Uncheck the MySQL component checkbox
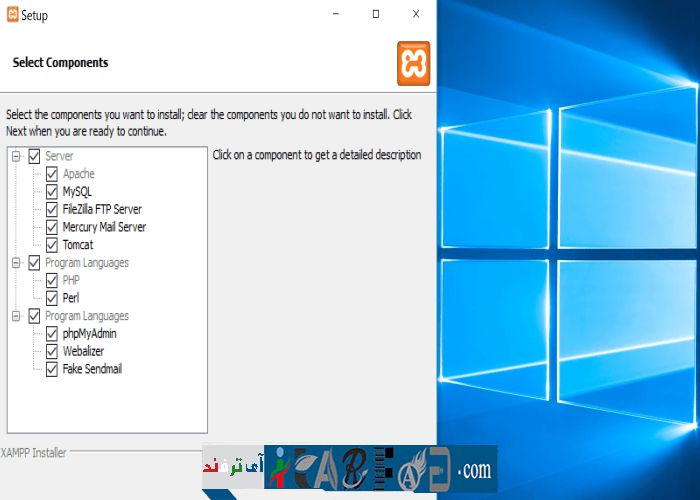 [x=52, y=192]
